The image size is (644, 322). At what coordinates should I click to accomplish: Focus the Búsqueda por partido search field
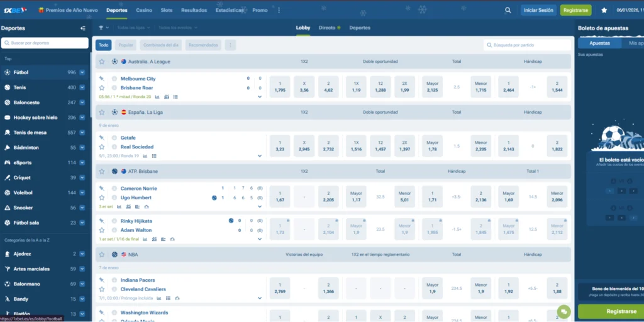pos(528,45)
